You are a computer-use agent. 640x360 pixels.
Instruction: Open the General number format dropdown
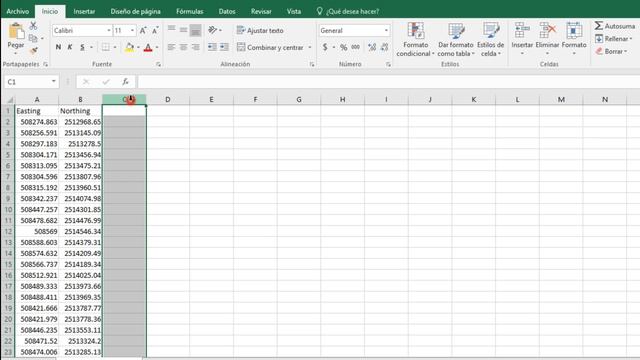[x=386, y=31]
